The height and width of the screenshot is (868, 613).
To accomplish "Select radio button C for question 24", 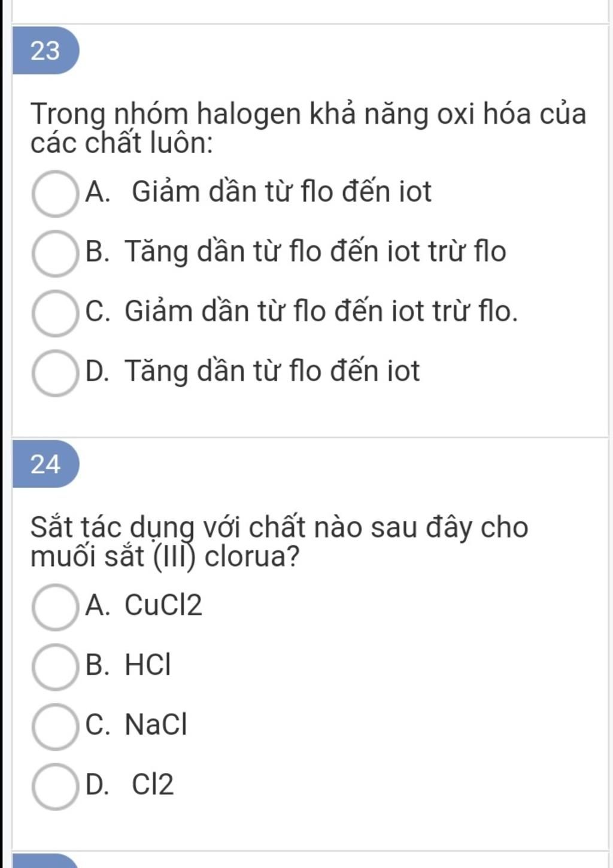I will (55, 726).
